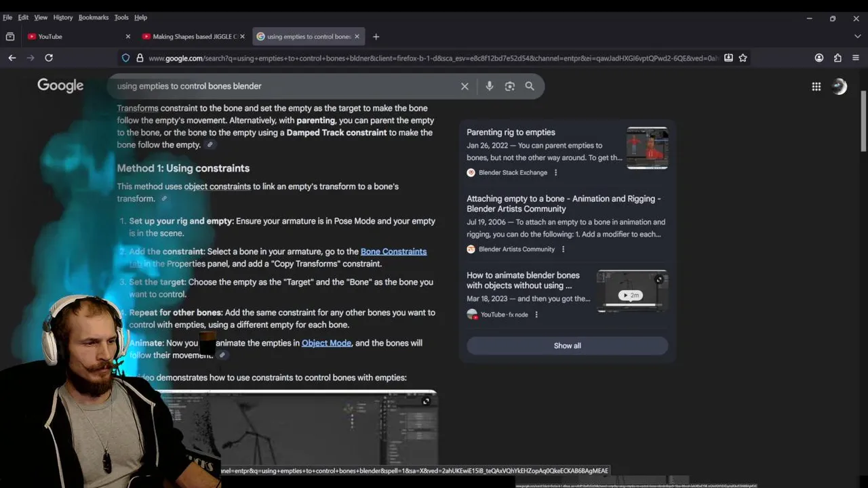Click the Show all button
The width and height of the screenshot is (868, 488).
[x=567, y=346]
